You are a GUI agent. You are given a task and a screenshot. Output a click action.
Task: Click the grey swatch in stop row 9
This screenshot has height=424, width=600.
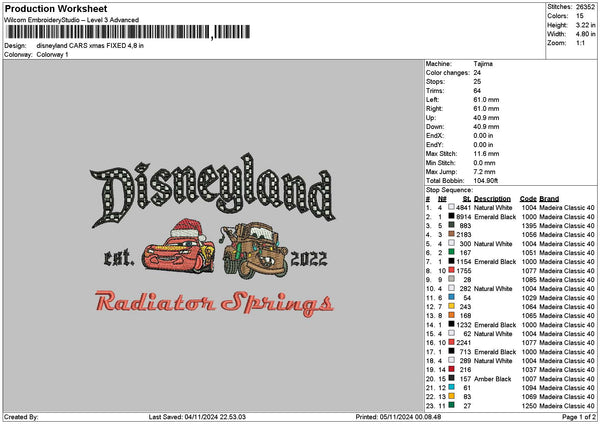pos(452,279)
